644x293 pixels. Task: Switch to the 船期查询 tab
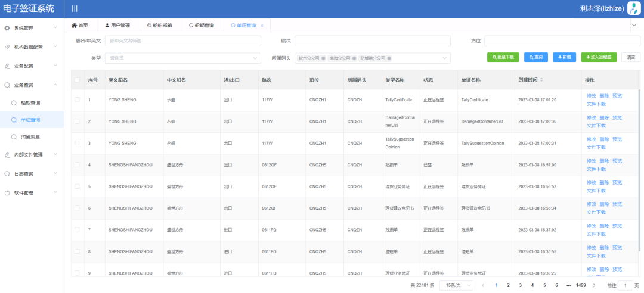[x=202, y=26]
